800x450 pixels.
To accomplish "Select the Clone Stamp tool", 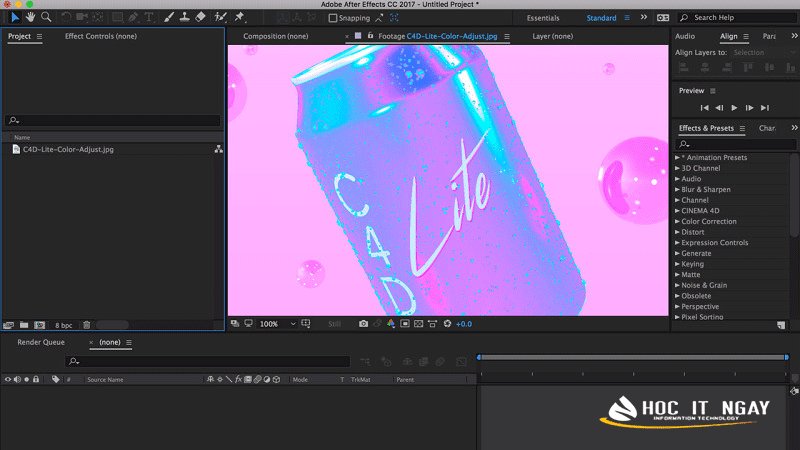I will click(x=185, y=17).
